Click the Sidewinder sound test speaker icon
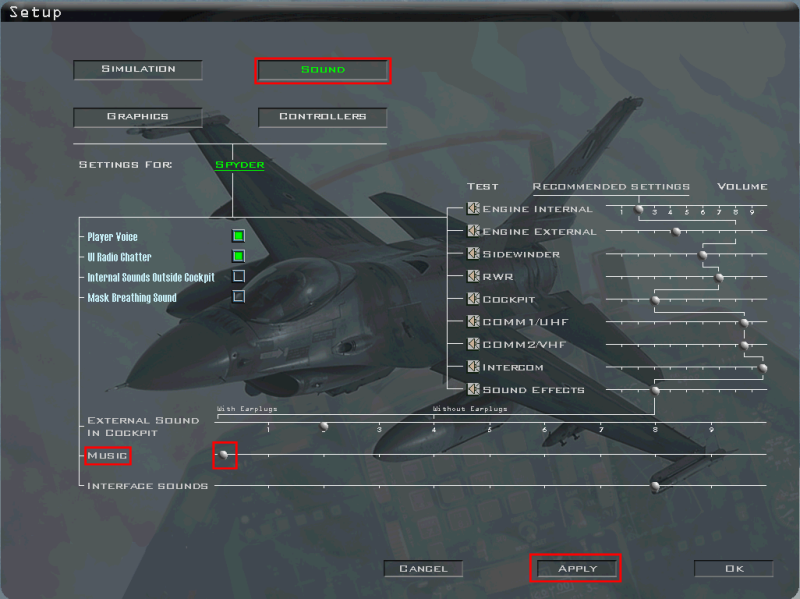This screenshot has height=599, width=800. point(474,254)
